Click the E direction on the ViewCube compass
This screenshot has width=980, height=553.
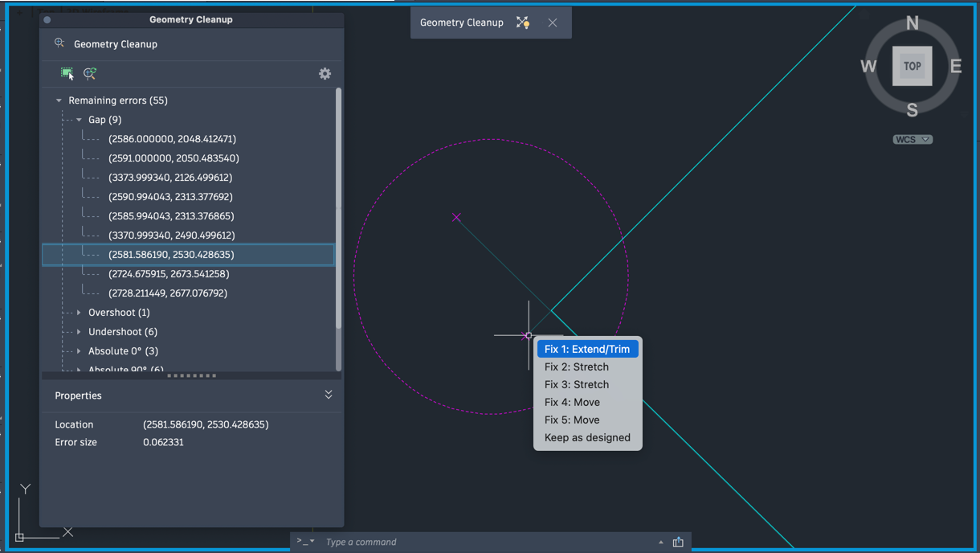[956, 66]
